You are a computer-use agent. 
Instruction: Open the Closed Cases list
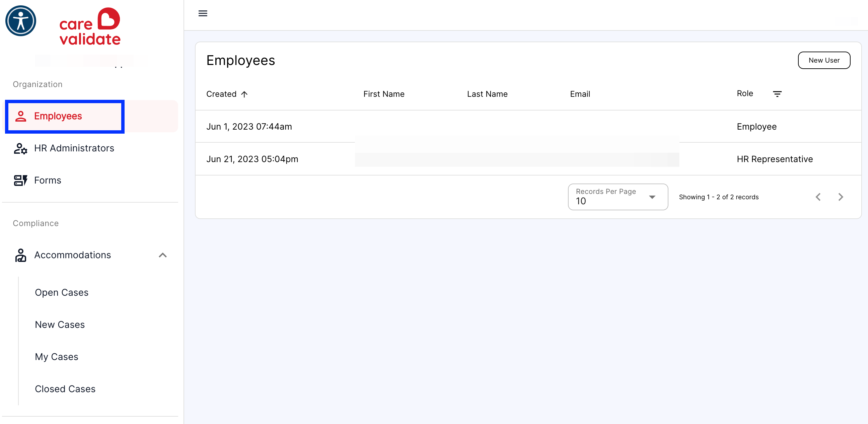[65, 389]
